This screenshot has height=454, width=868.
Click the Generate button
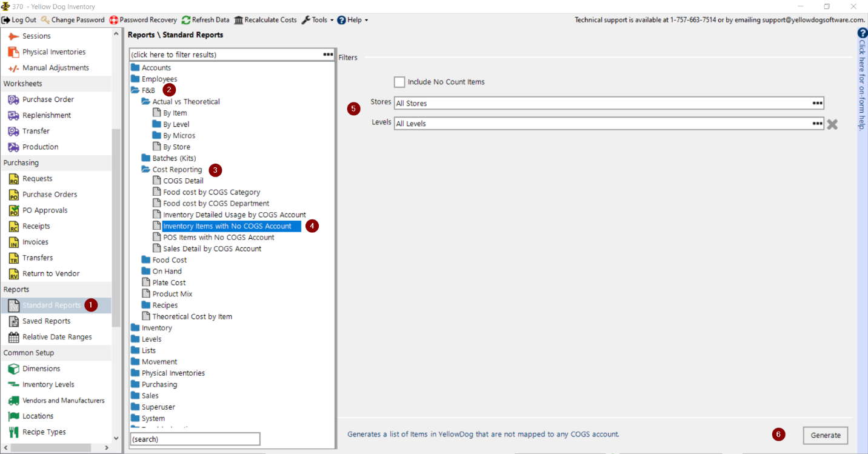[x=825, y=435]
